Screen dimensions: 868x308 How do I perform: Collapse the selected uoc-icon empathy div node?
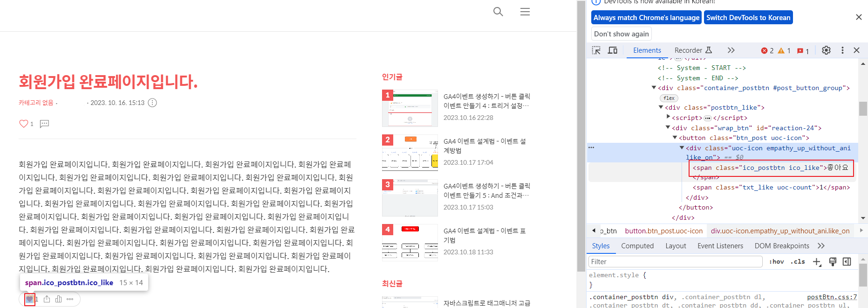tap(682, 148)
